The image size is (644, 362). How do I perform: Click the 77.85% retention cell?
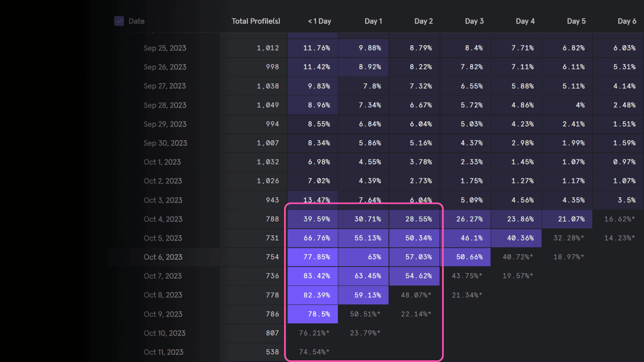(316, 257)
